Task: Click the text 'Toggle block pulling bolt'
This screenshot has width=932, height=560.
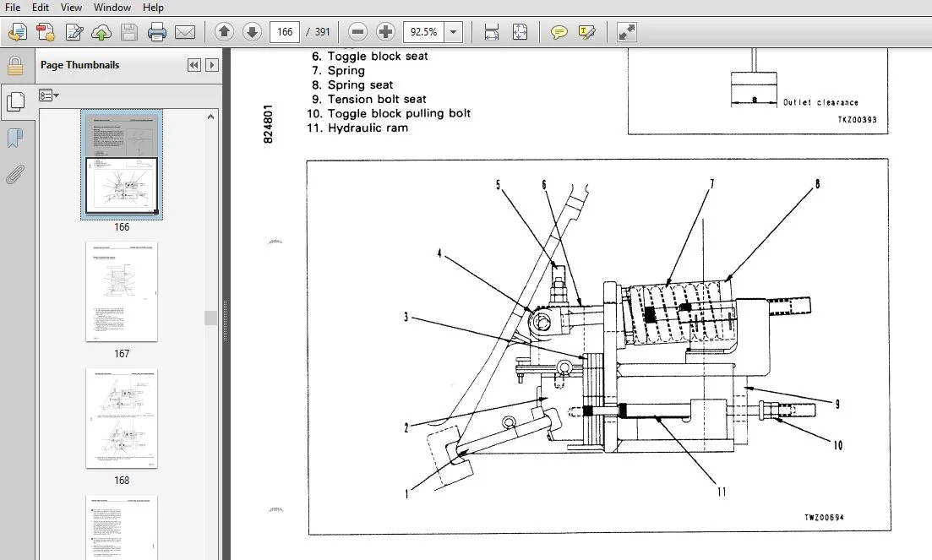Action: point(399,113)
